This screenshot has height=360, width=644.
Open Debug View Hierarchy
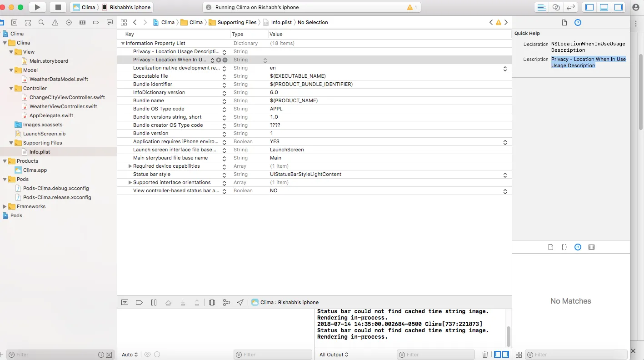(212, 302)
